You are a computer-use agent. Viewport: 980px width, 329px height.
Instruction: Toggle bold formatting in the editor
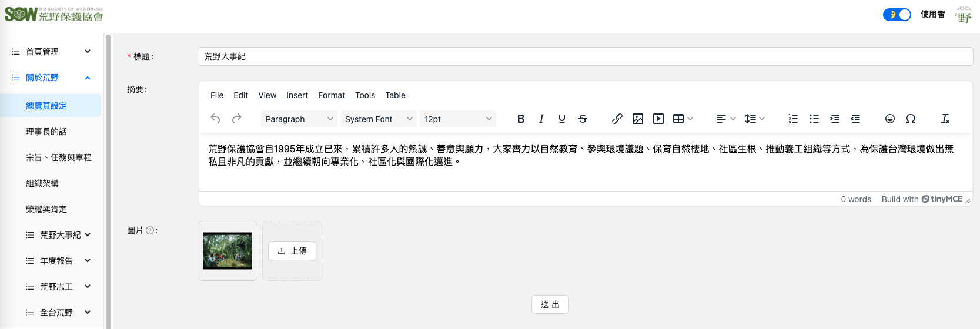[521, 119]
